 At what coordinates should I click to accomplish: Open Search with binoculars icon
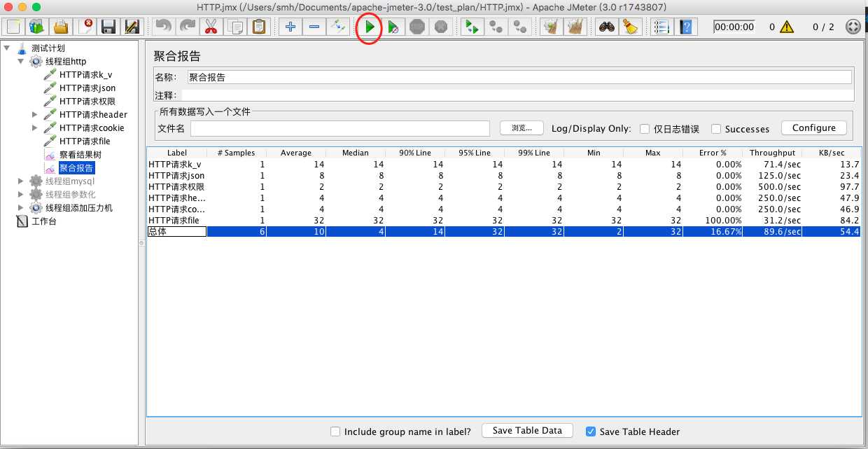pyautogui.click(x=607, y=27)
